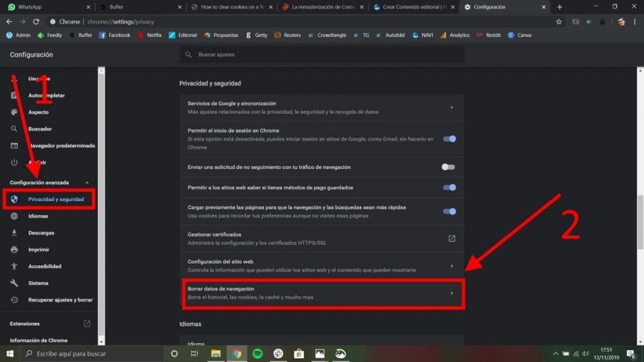Open the Gestionar certificados external link icon
Screen dimensions: 644x362
[450, 238]
